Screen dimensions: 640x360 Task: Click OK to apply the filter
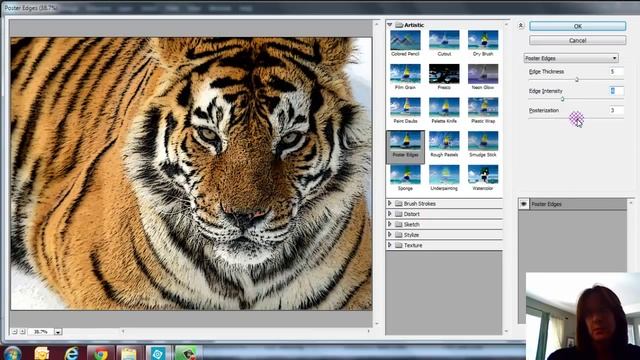click(x=578, y=26)
